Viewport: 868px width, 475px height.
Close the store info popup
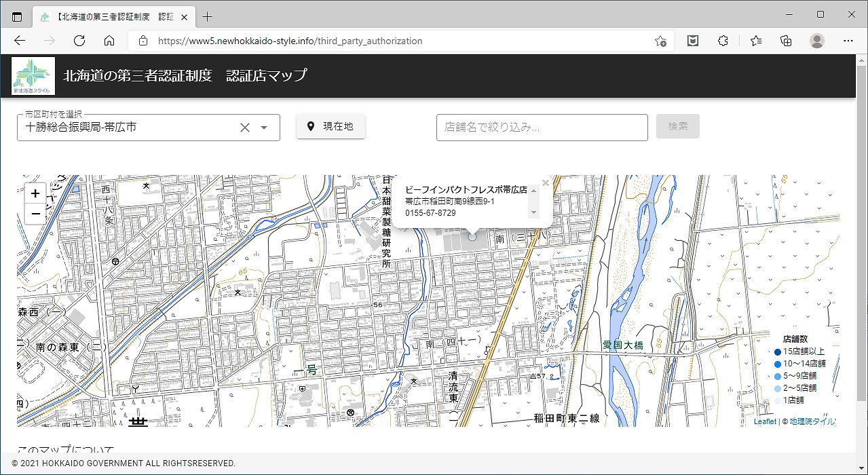coord(546,183)
